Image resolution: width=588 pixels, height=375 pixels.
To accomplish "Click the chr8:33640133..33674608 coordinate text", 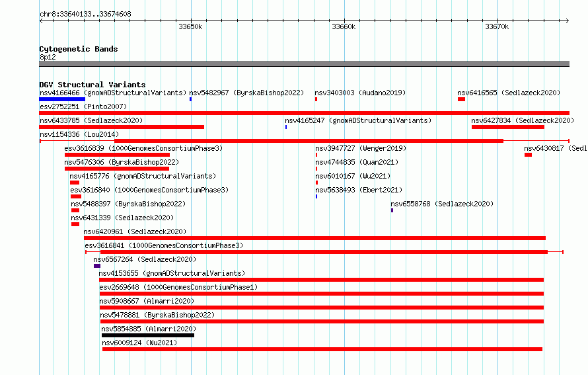I will click(85, 15).
